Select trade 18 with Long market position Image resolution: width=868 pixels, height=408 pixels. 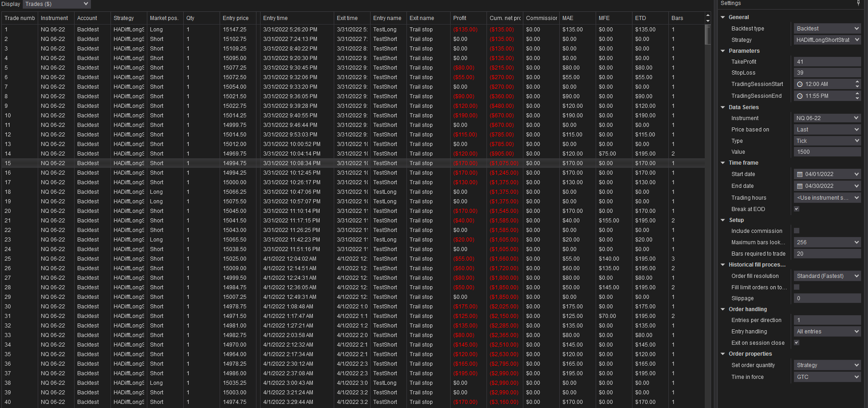pos(156,192)
